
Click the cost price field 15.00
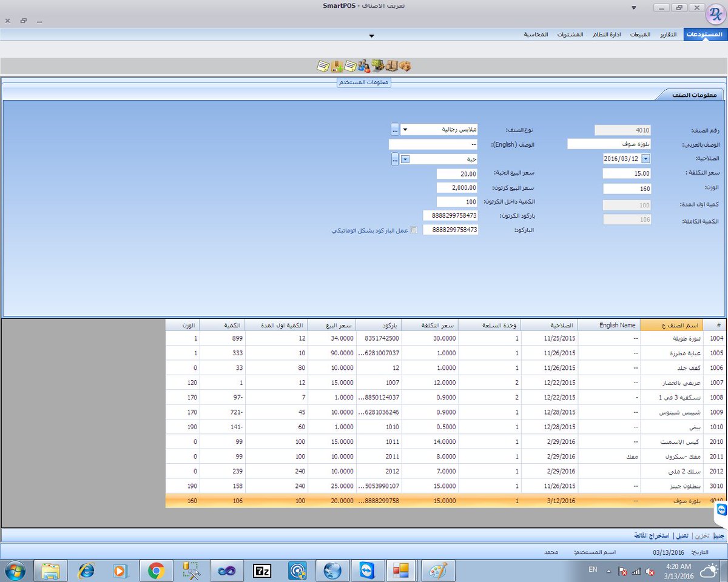coord(627,174)
